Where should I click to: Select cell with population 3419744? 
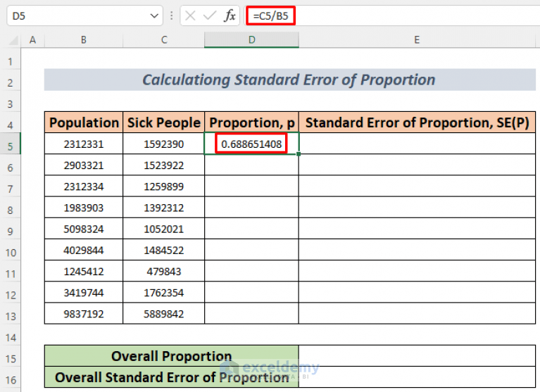pos(84,293)
